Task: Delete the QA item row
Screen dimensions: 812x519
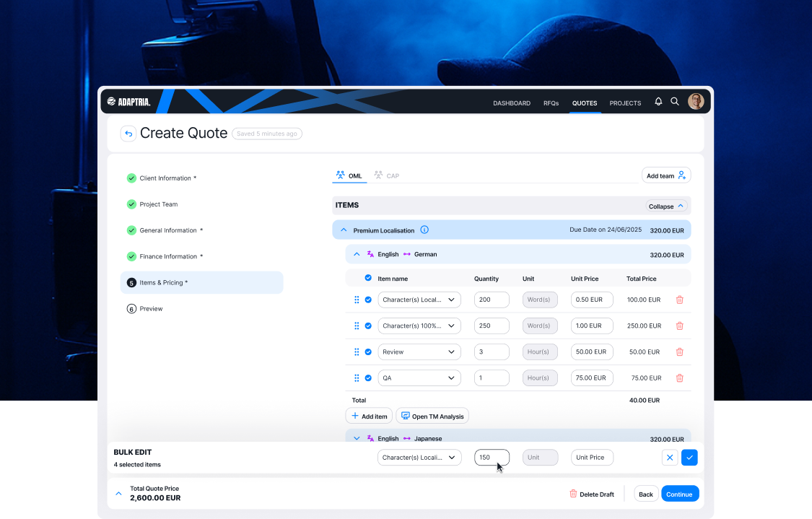Action: [x=680, y=378]
